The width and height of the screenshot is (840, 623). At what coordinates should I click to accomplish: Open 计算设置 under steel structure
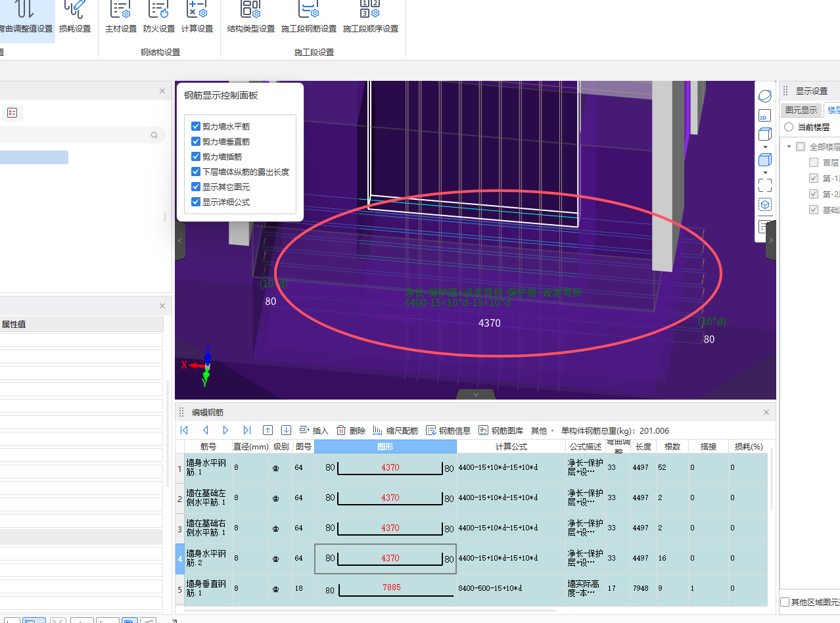click(x=197, y=18)
